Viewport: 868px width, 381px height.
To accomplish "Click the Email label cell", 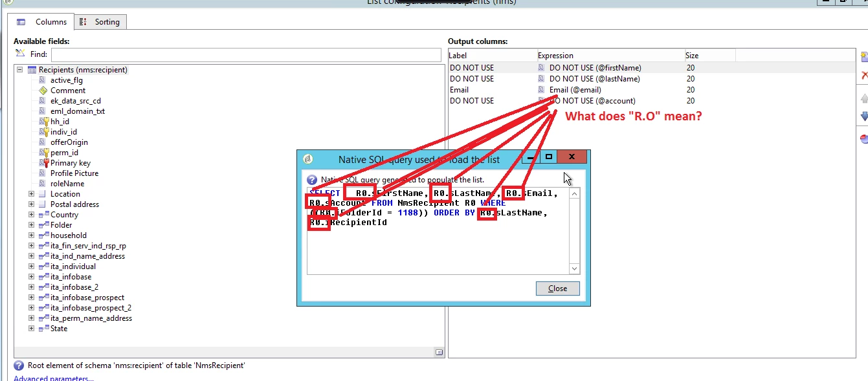I will (460, 90).
